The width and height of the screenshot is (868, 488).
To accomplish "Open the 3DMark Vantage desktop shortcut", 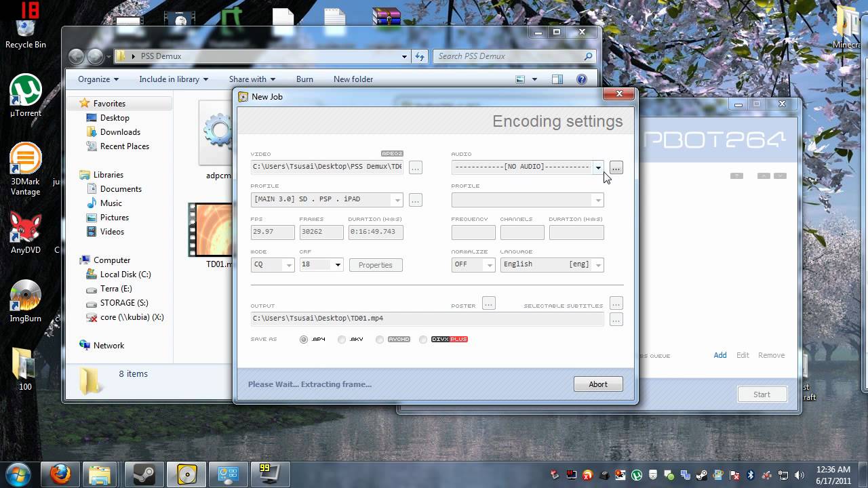I will coord(25,169).
